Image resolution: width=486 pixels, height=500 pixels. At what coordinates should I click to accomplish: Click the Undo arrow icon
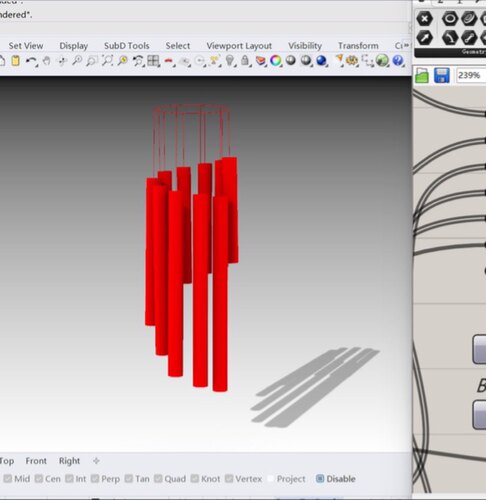coord(31,61)
